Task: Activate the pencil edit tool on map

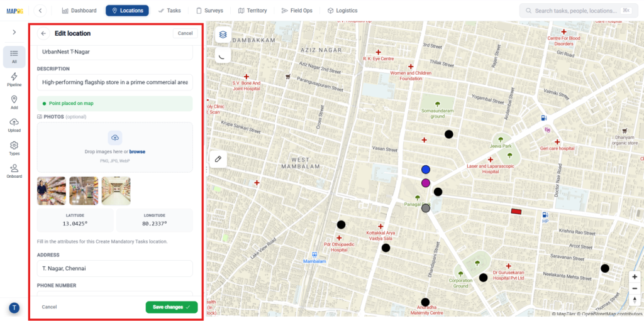Action: [x=218, y=159]
